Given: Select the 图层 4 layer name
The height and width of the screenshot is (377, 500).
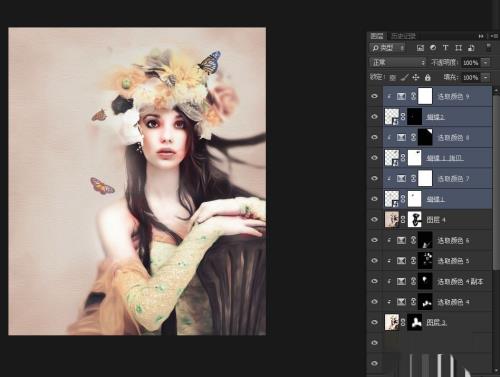Looking at the screenshot, I should click(x=436, y=220).
